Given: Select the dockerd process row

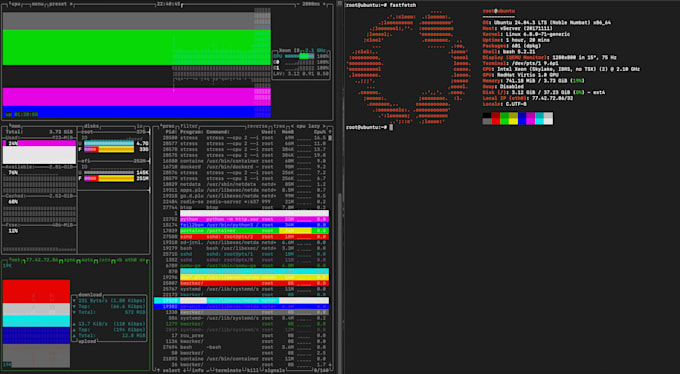Looking at the screenshot, I should (x=242, y=167).
